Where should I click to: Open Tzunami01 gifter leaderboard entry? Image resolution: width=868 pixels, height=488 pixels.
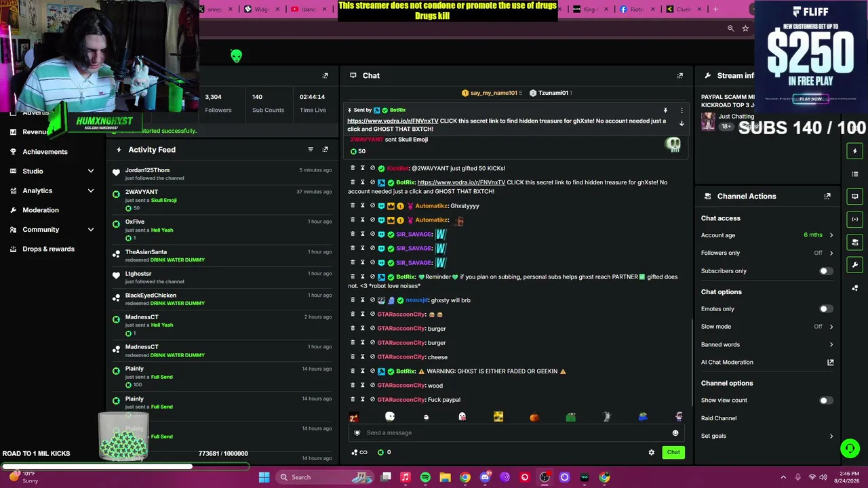[551, 93]
